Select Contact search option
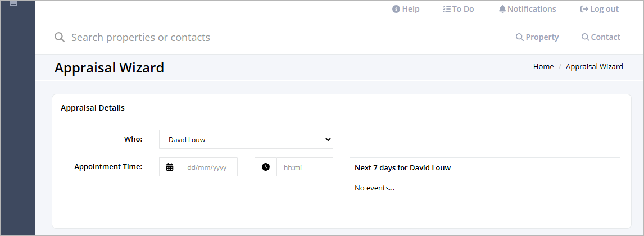644x236 pixels. pyautogui.click(x=601, y=37)
